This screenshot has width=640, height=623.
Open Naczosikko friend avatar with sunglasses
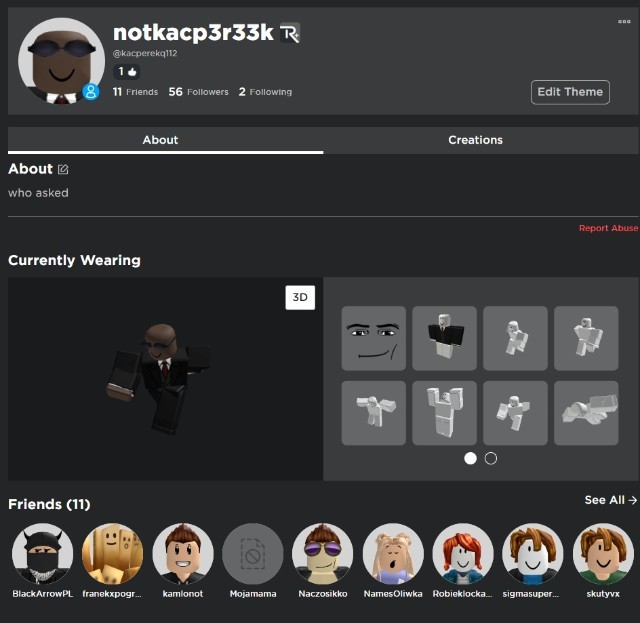[x=323, y=554]
